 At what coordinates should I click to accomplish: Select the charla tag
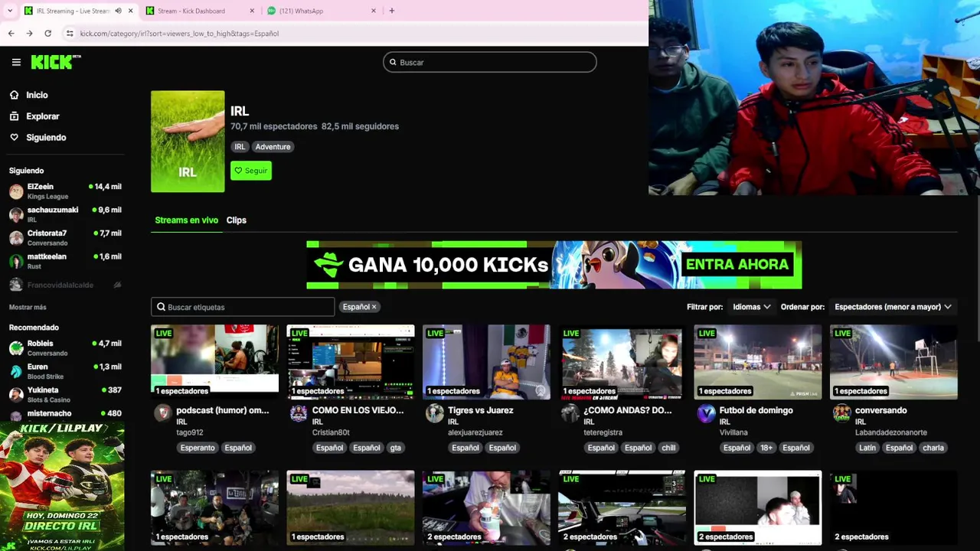tap(933, 448)
